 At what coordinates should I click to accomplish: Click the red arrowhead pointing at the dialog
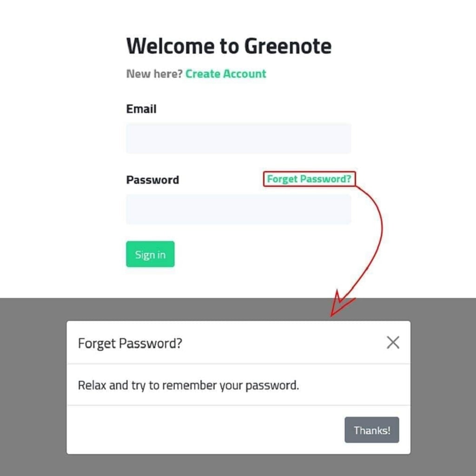click(x=340, y=304)
